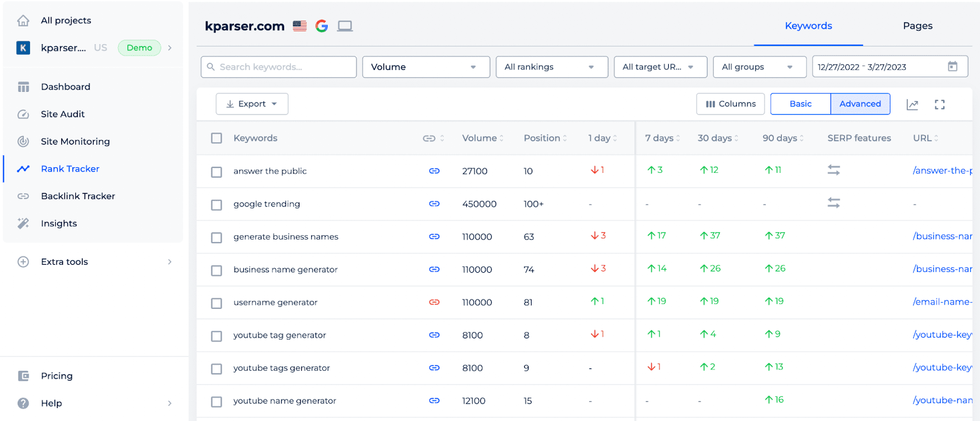980x421 pixels.
Task: Click link icon for google trending
Action: pyautogui.click(x=434, y=203)
